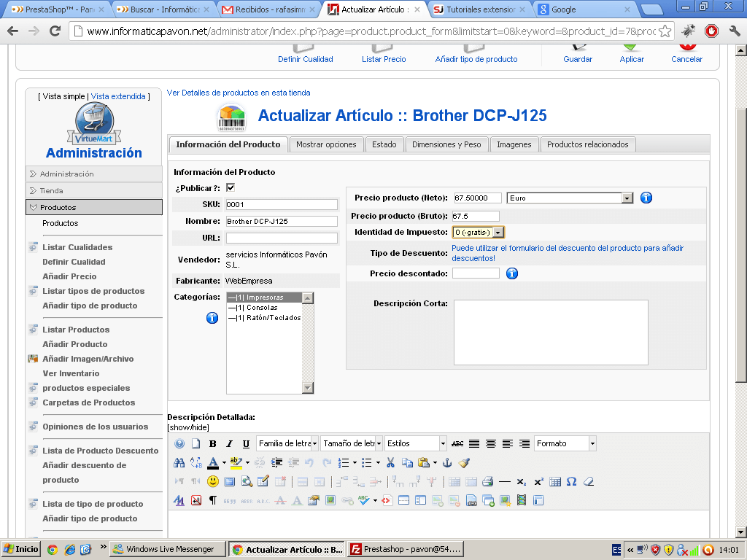Click the show/hide editor link
Screen dimensions: 747x560
point(188,427)
